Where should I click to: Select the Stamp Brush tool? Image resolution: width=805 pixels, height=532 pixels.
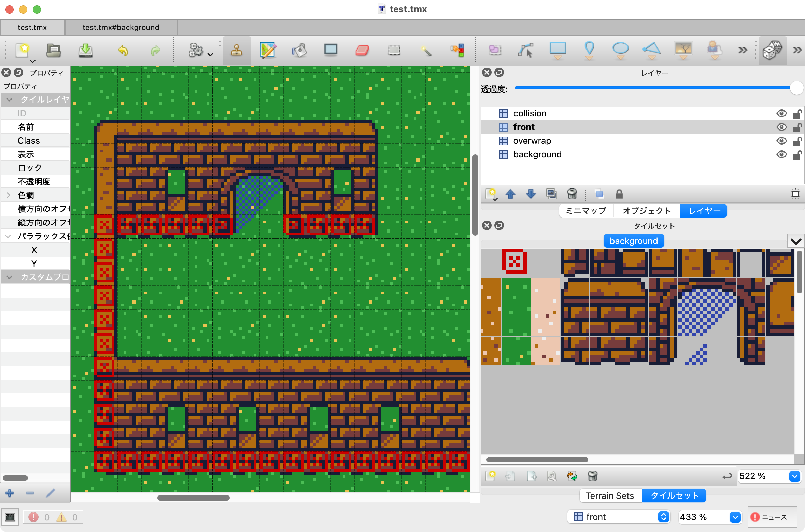tap(237, 51)
